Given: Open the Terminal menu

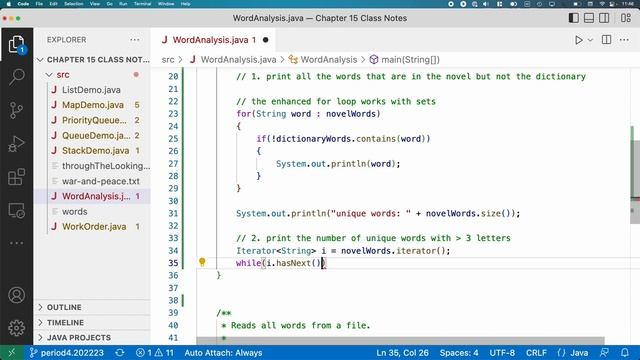Looking at the screenshot, I should point(142,4).
